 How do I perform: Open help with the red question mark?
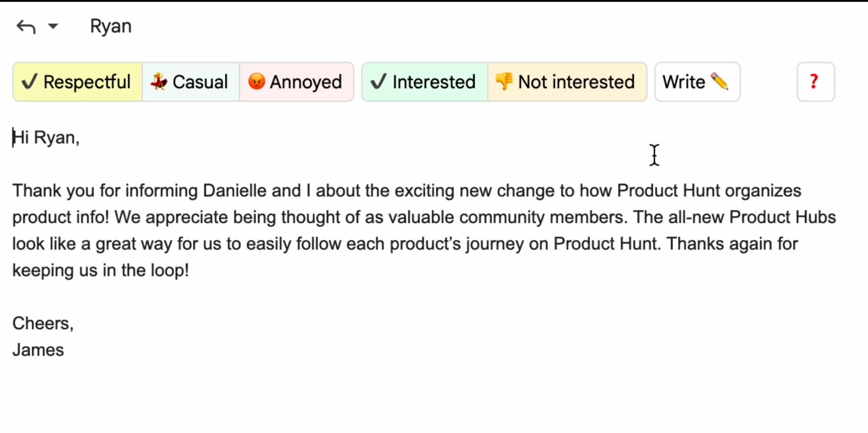click(816, 82)
